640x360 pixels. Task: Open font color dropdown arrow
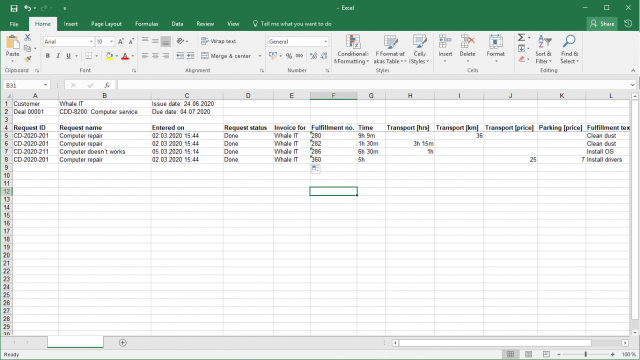click(x=133, y=56)
